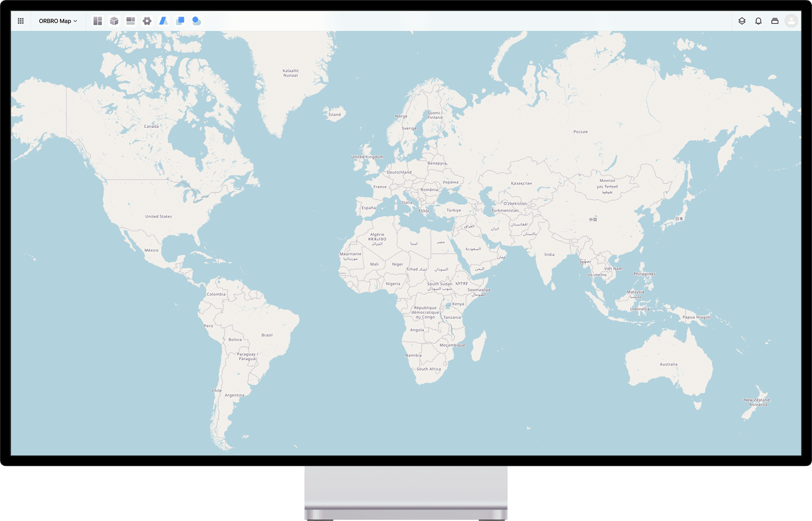This screenshot has height=521, width=812.
Task: Click the blue circle overlap icon
Action: pos(197,21)
